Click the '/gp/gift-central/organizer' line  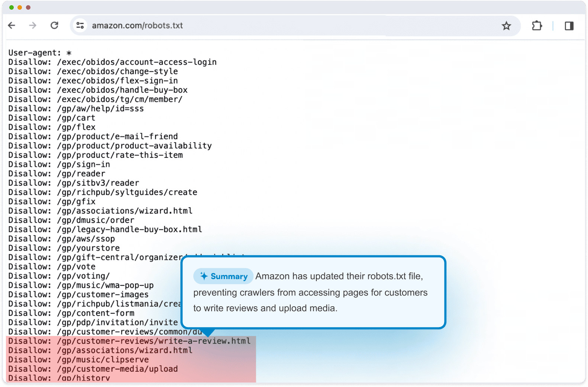pyautogui.click(x=96, y=258)
